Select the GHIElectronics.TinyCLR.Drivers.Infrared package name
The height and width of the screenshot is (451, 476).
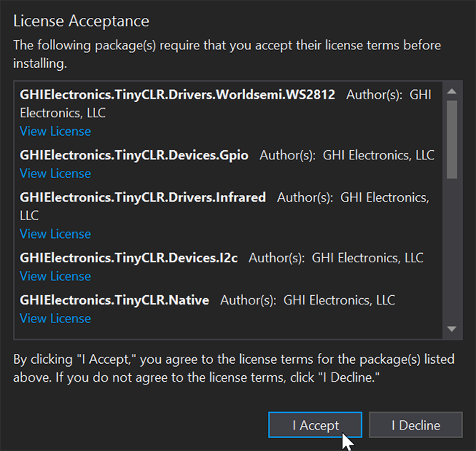[x=143, y=197]
